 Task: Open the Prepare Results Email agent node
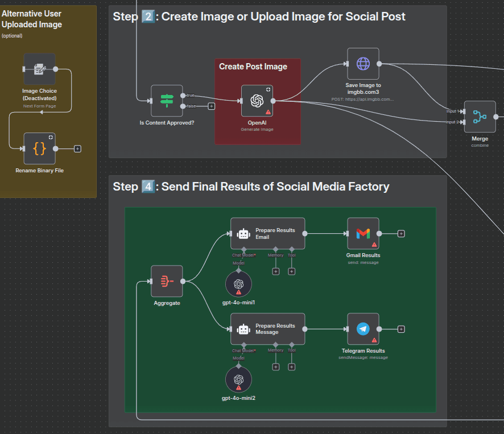[x=267, y=233]
